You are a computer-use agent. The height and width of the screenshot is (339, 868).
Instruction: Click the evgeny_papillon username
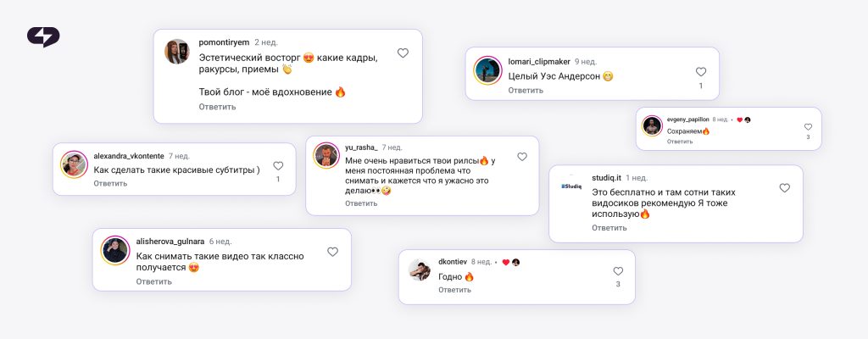point(688,119)
